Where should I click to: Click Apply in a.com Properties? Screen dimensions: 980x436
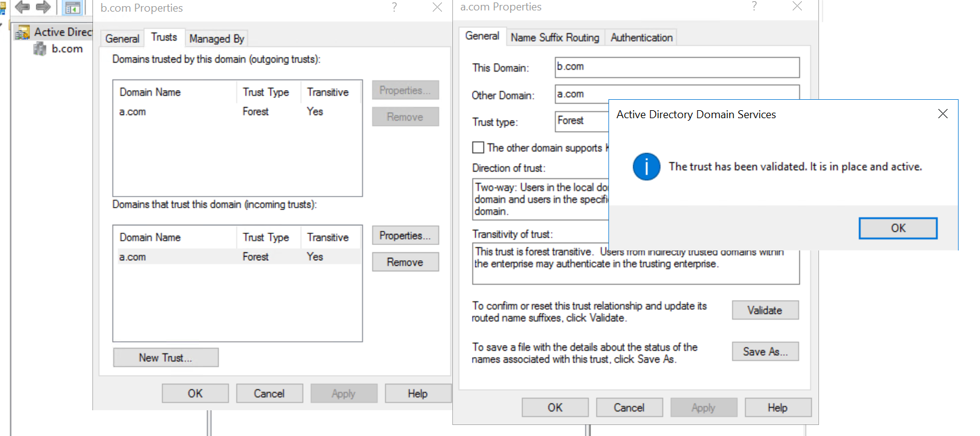coord(704,408)
